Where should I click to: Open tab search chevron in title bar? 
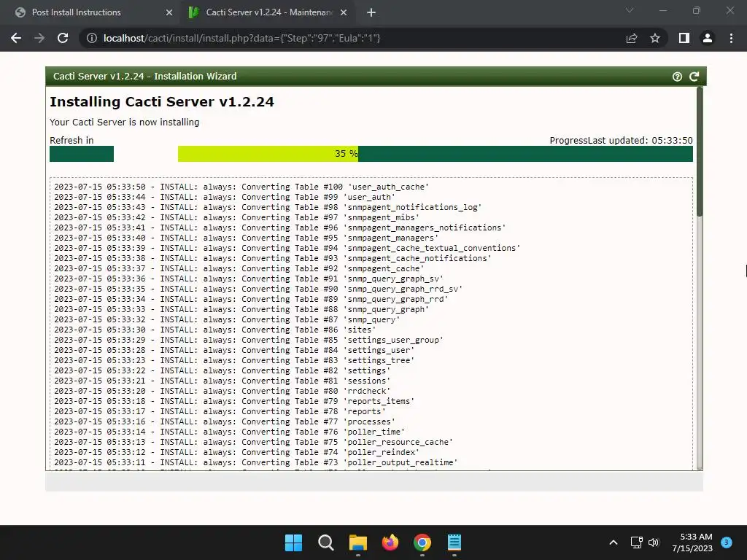[630, 10]
